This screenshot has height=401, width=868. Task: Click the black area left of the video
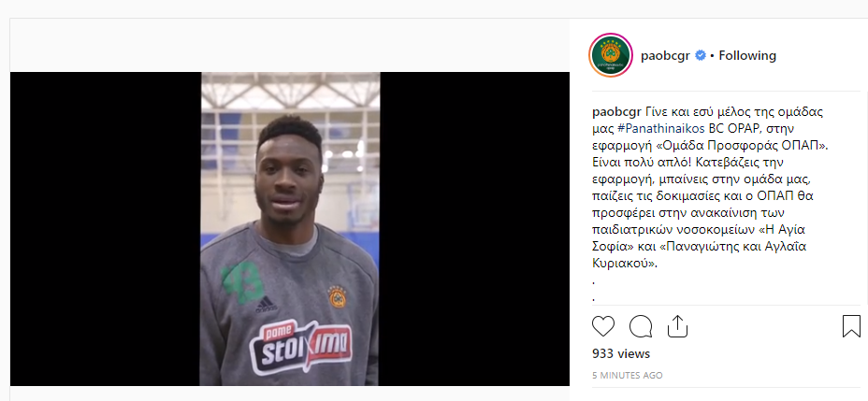pyautogui.click(x=105, y=228)
